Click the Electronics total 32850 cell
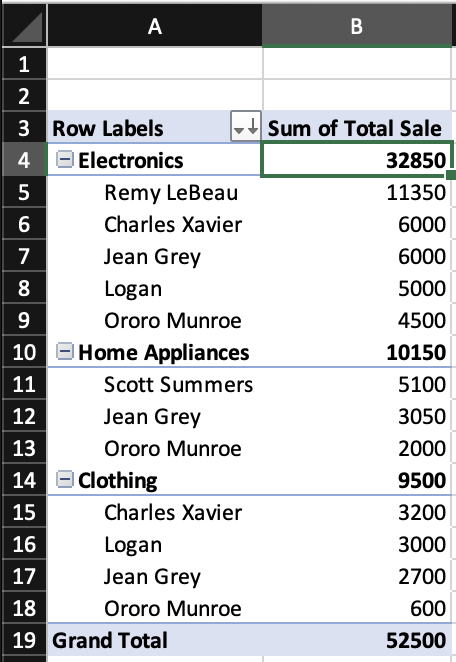The width and height of the screenshot is (456, 662). tap(357, 160)
